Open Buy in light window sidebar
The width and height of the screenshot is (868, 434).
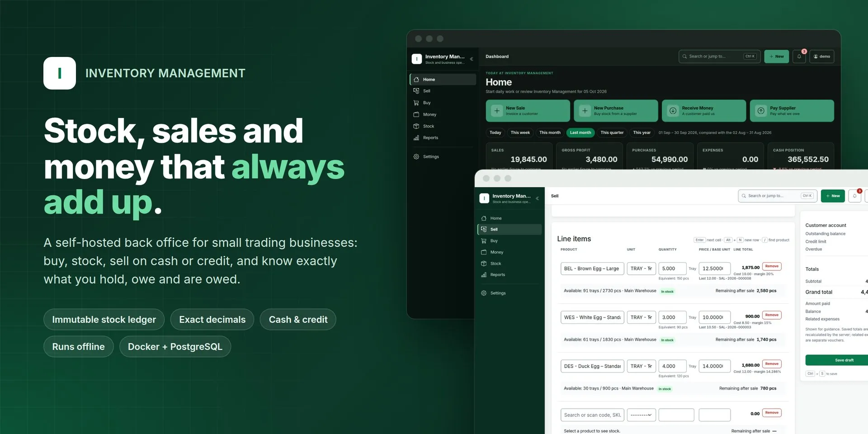click(509, 241)
